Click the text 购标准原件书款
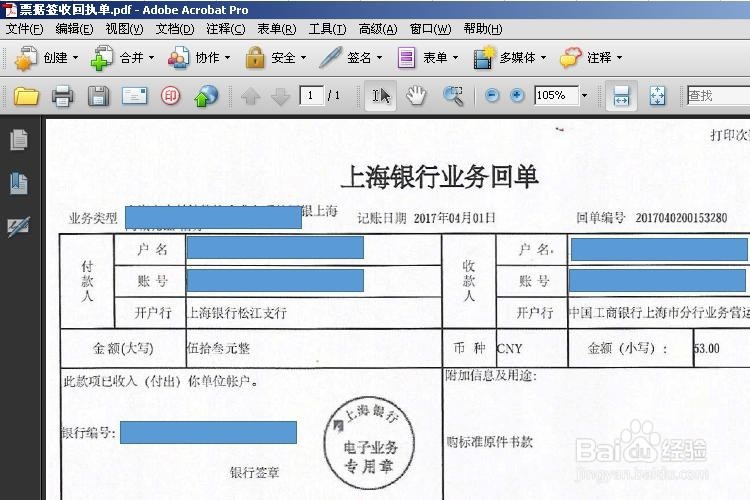Screen dimensions: 750x500 [x=490, y=442]
